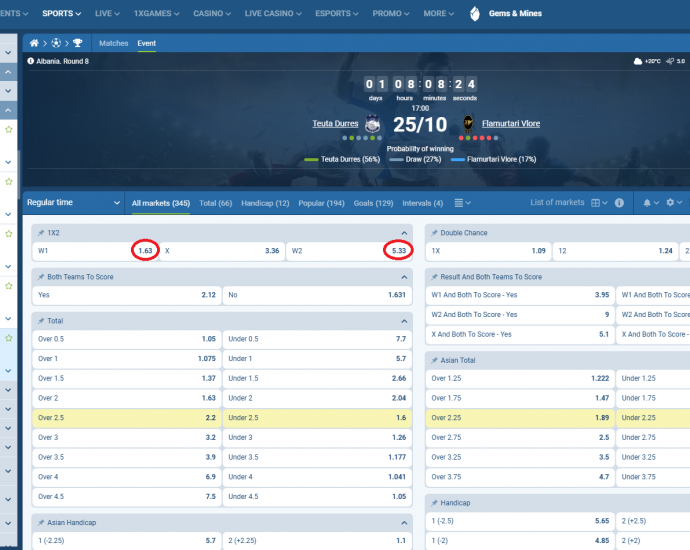Open the Teuta Durres team link
The height and width of the screenshot is (550, 690).
[x=335, y=124]
